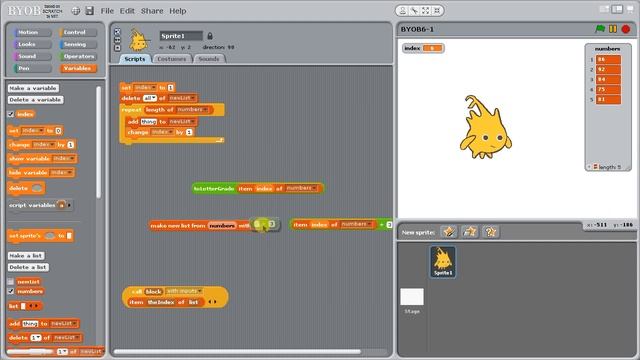Screen dimensions: 640x360
Task: Expand the script variables block arrow
Action: click(69, 205)
